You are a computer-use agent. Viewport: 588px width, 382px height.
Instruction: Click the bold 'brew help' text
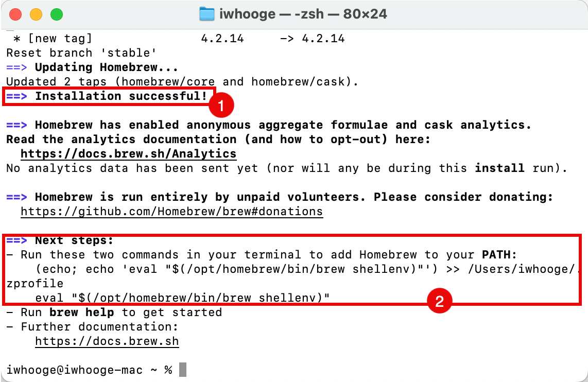(x=82, y=312)
